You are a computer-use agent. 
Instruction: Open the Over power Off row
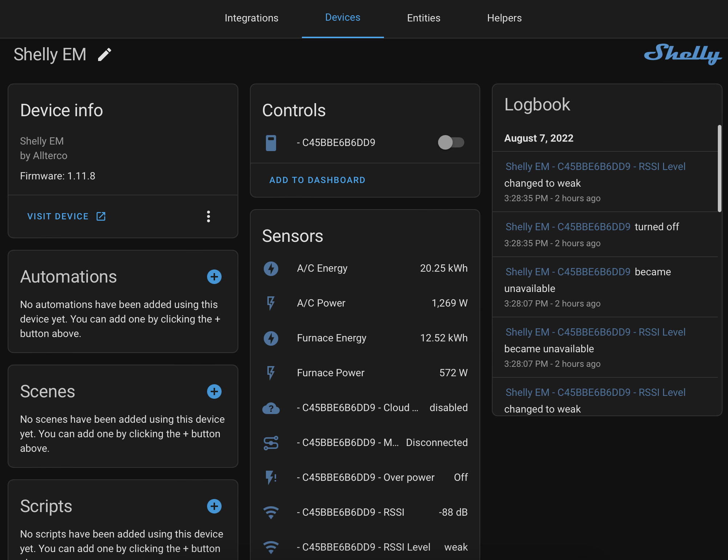[x=365, y=478]
